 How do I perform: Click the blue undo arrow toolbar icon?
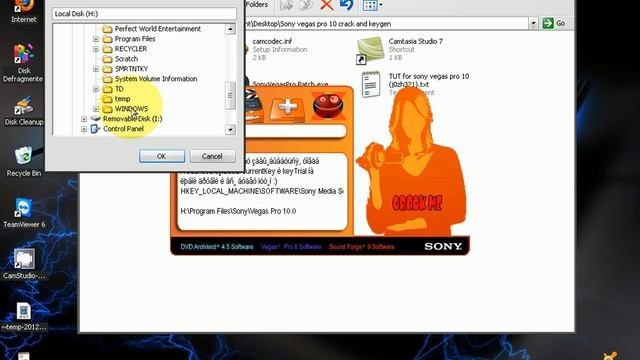347,5
